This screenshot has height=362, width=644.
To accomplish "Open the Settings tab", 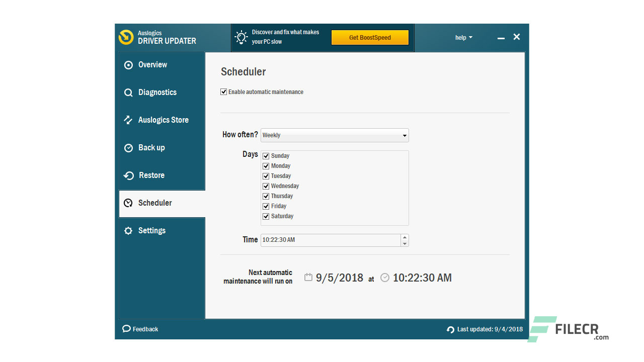I will pos(162,231).
